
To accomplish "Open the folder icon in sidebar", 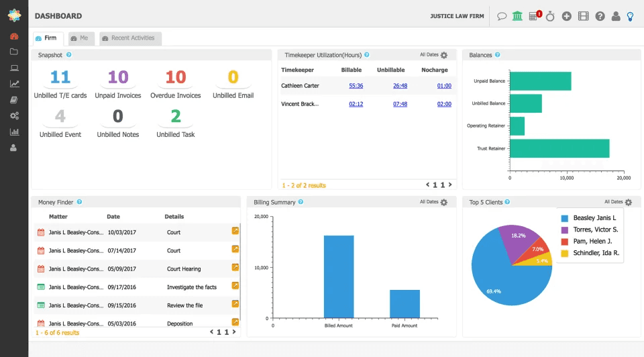I will (x=14, y=52).
